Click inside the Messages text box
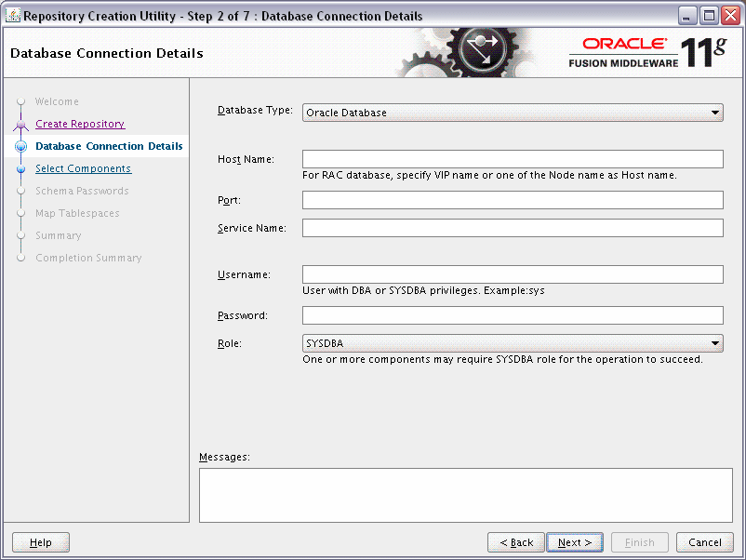The width and height of the screenshot is (746, 560). tap(465, 494)
